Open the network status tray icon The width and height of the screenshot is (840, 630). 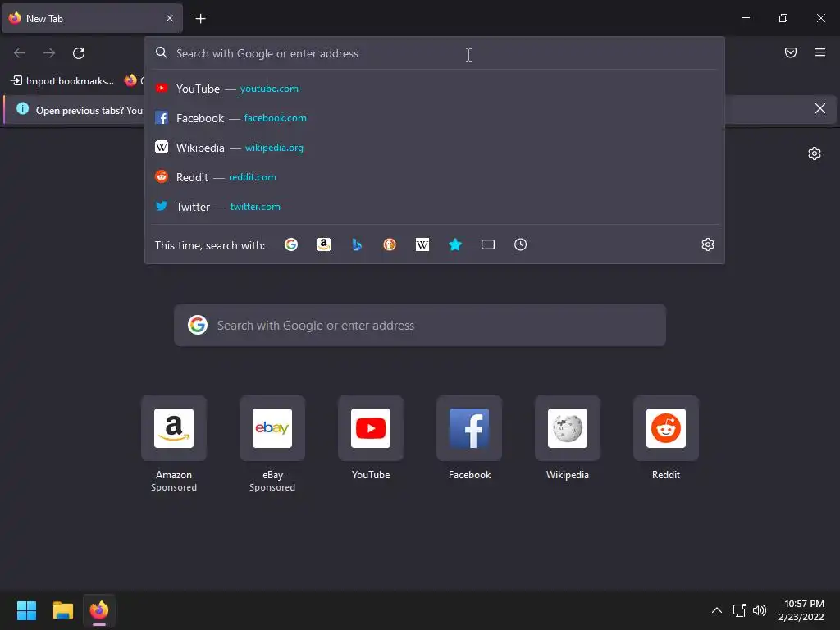740,610
